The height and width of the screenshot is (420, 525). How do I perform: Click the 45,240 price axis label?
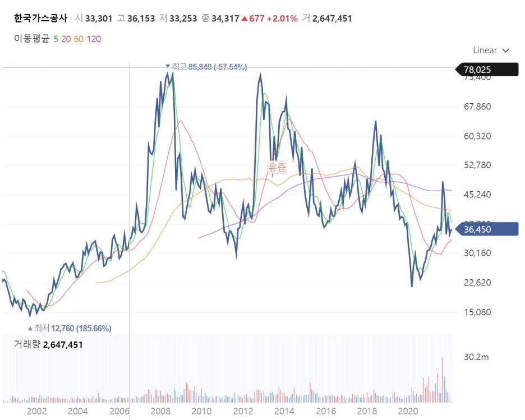(477, 195)
